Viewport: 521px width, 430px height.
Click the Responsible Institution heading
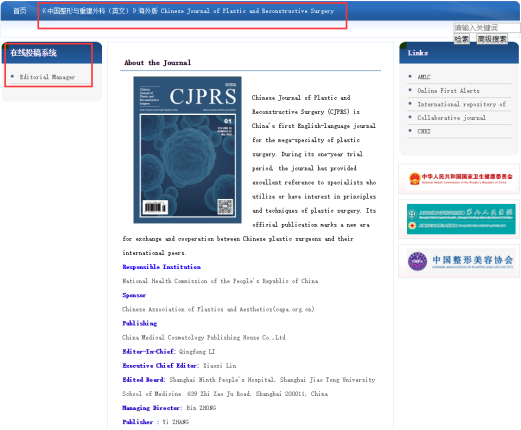click(x=162, y=267)
